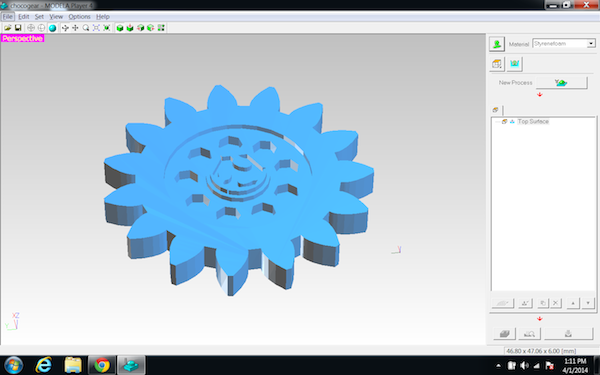
Task: Open the Edit menu
Action: [23, 16]
